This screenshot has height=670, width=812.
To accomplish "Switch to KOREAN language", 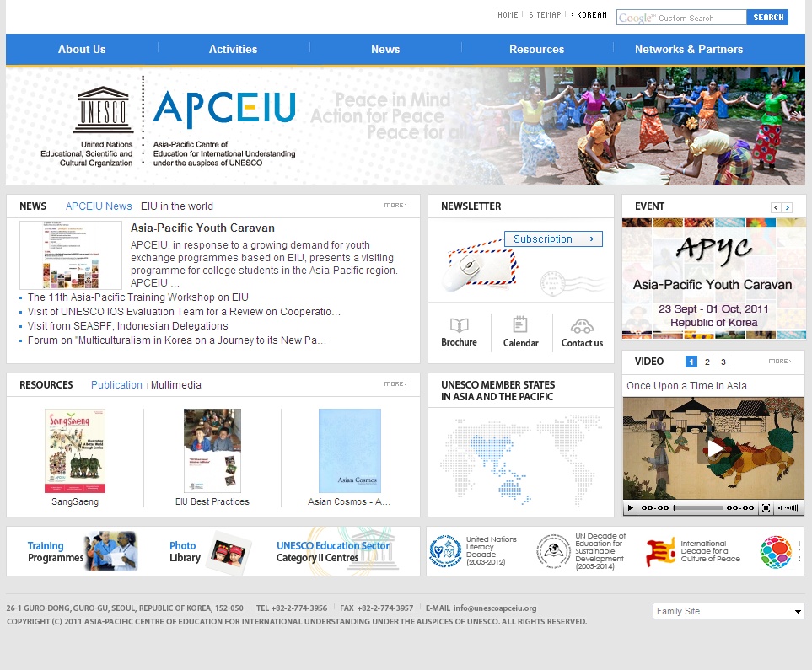I will pos(591,15).
